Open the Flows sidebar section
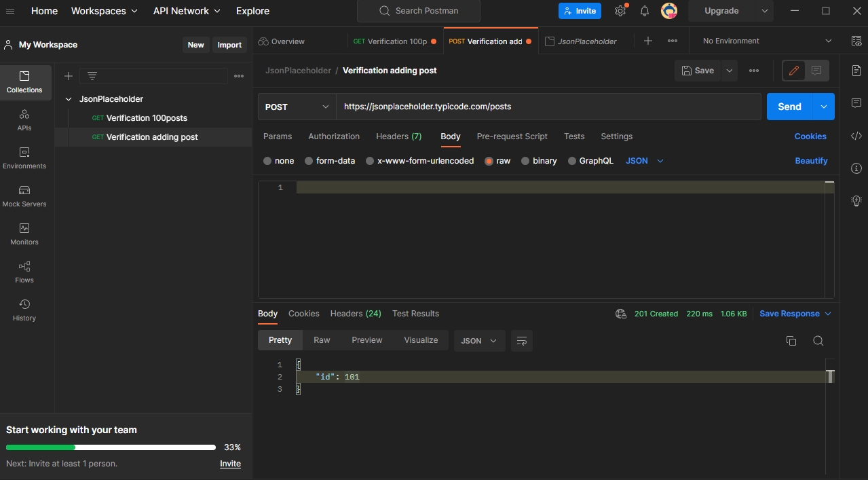 click(x=24, y=272)
